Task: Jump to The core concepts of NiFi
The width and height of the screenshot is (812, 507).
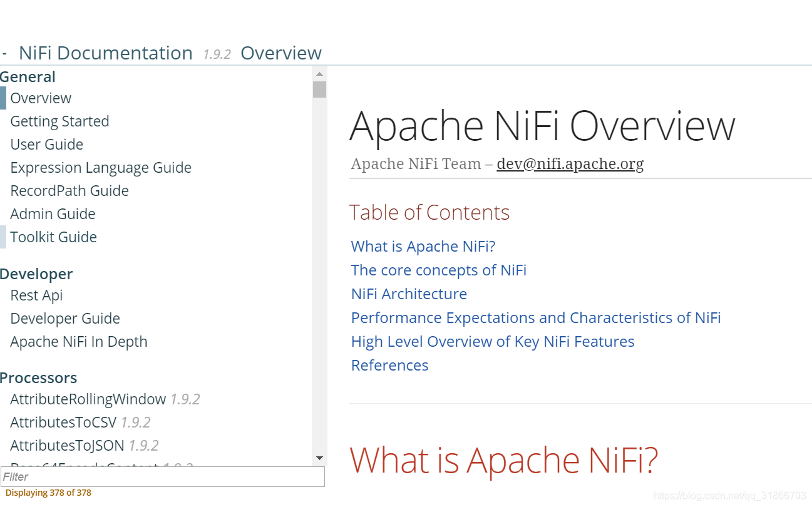Action: point(439,270)
